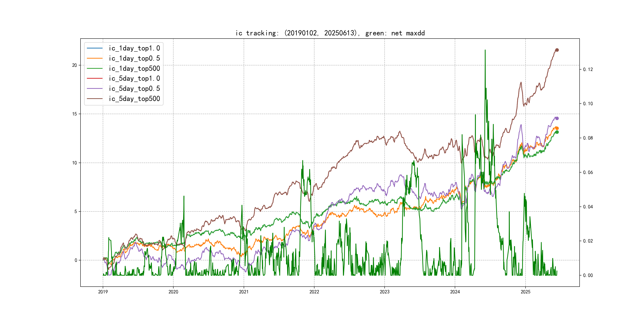Viewport: 644px width, 322px height.
Task: Click the red ic_5day_top1.0 legend line
Action: pyautogui.click(x=94, y=78)
